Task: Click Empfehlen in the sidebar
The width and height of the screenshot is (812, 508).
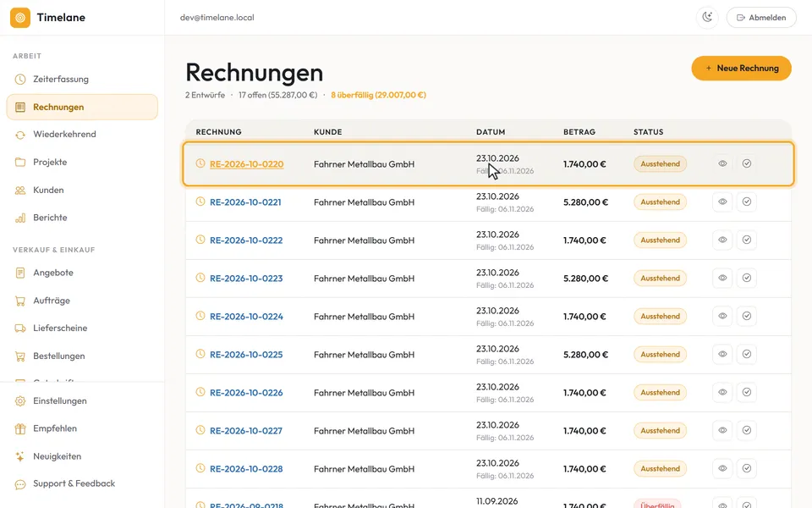Action: coord(82,428)
